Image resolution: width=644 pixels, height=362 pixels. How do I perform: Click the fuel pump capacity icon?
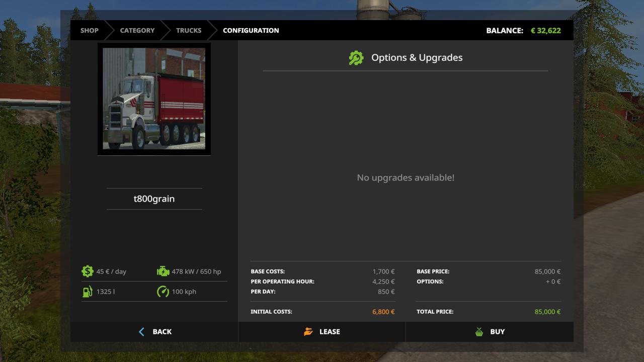click(x=88, y=292)
